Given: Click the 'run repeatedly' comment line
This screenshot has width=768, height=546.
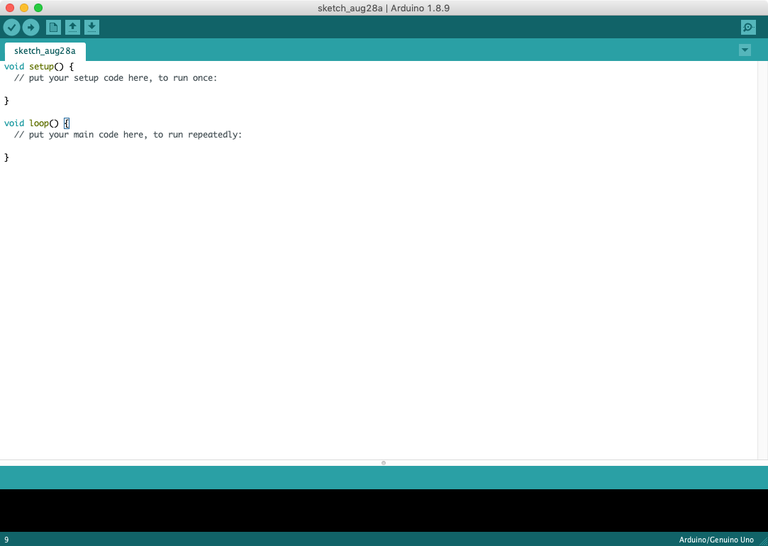Looking at the screenshot, I should pyautogui.click(x=128, y=134).
